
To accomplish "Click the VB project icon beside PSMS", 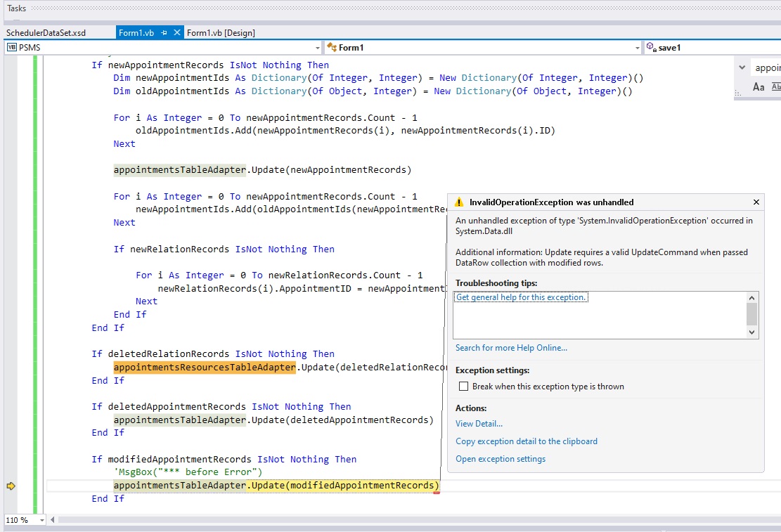I will (x=12, y=48).
